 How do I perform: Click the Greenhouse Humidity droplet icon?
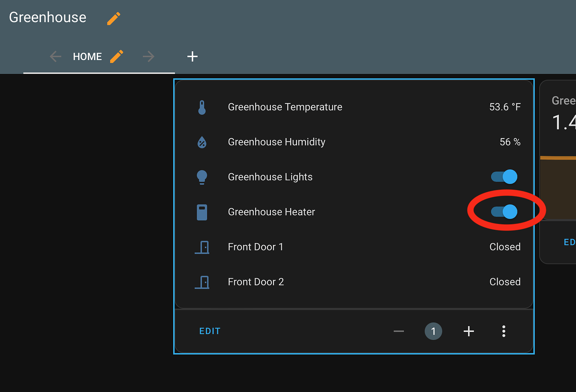tap(202, 142)
